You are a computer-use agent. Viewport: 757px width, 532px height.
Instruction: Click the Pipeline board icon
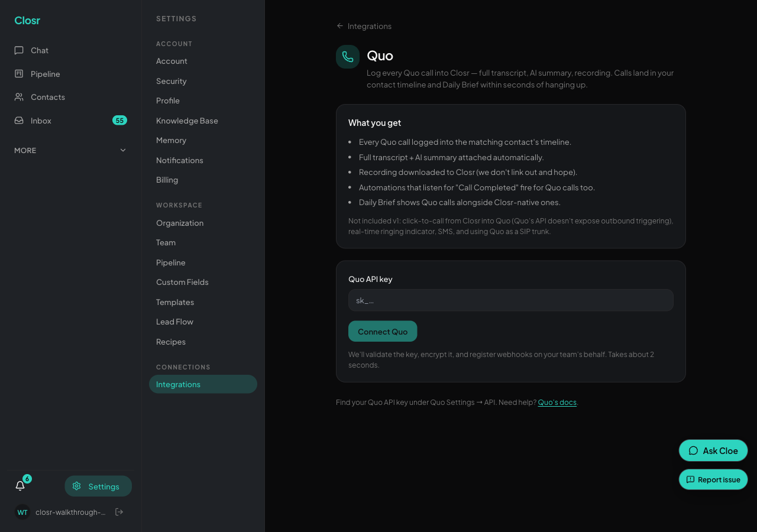19,74
